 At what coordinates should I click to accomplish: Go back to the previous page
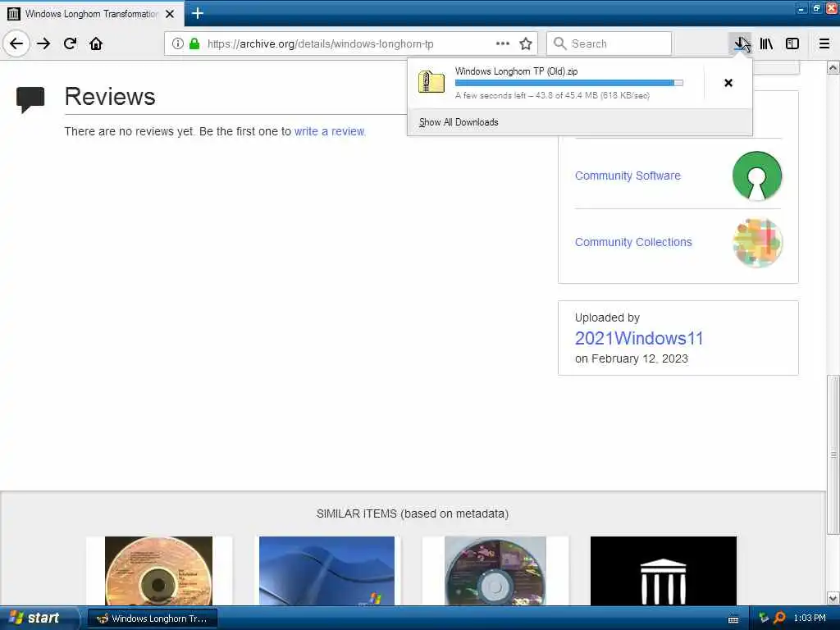coord(16,43)
